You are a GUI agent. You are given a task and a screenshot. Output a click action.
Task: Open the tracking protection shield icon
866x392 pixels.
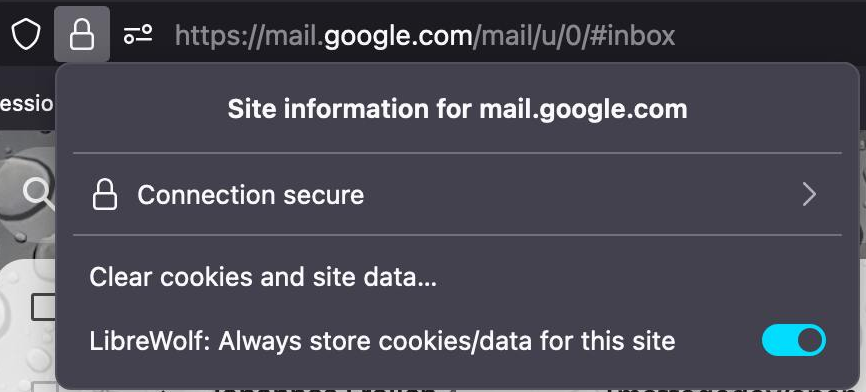(26, 35)
